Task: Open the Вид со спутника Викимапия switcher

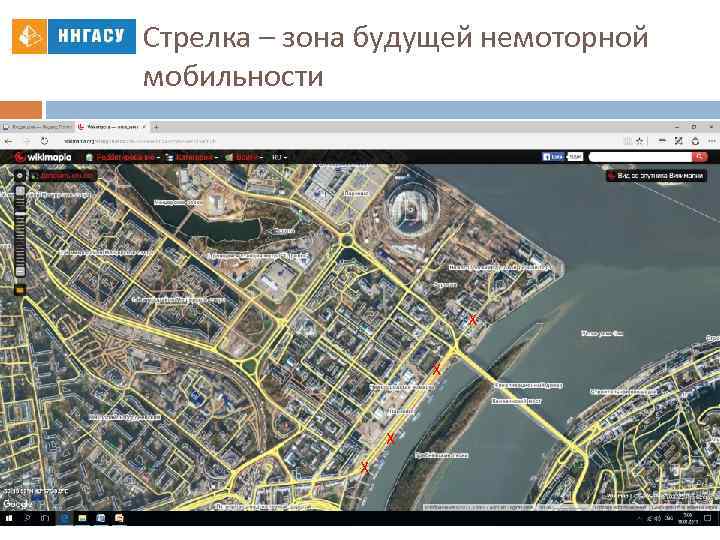Action: click(x=656, y=175)
